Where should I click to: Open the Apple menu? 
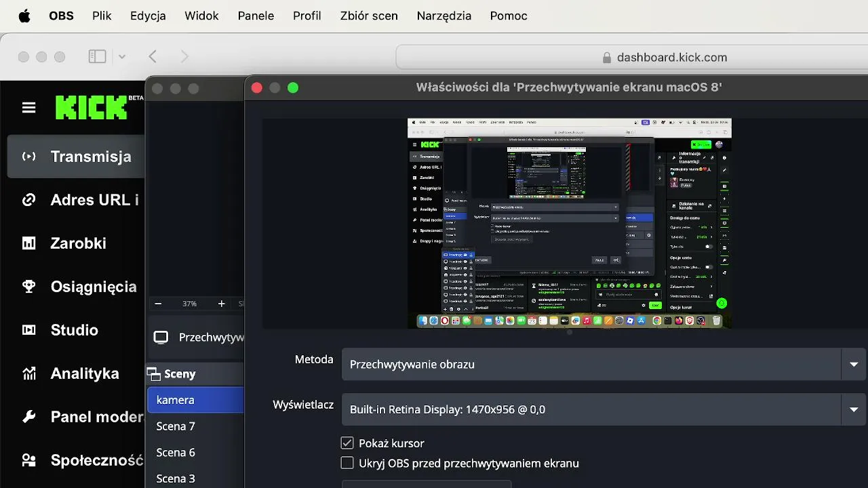(24, 16)
